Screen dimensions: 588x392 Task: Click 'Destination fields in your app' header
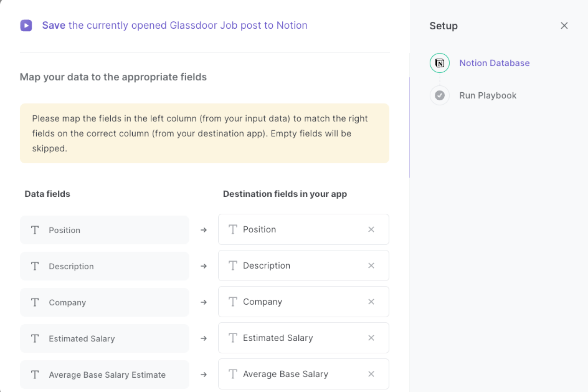pyautogui.click(x=285, y=194)
